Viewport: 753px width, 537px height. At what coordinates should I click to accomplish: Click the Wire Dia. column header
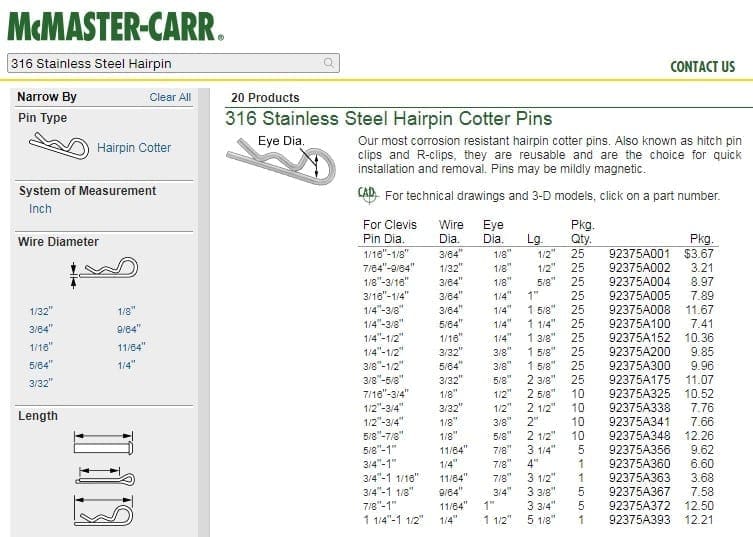point(451,232)
